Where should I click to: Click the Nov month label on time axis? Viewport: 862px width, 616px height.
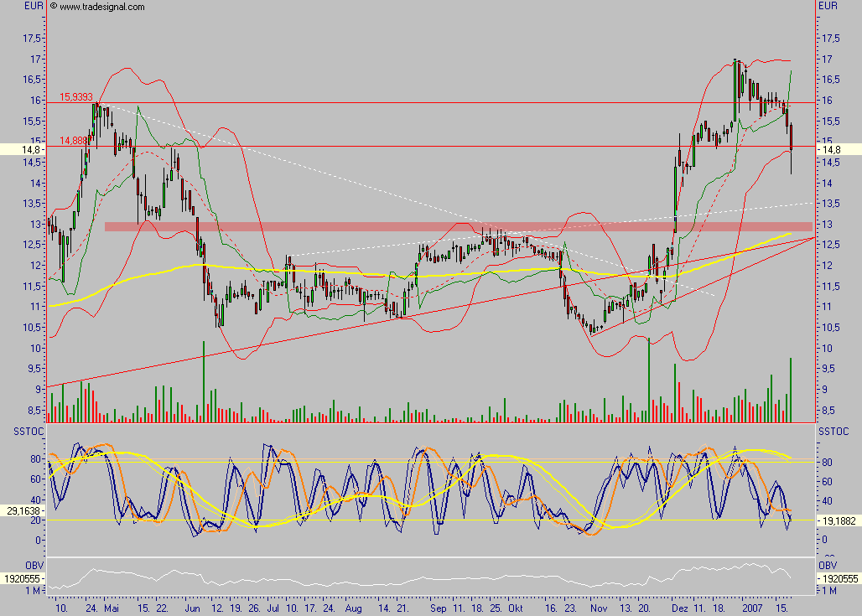tap(599, 608)
